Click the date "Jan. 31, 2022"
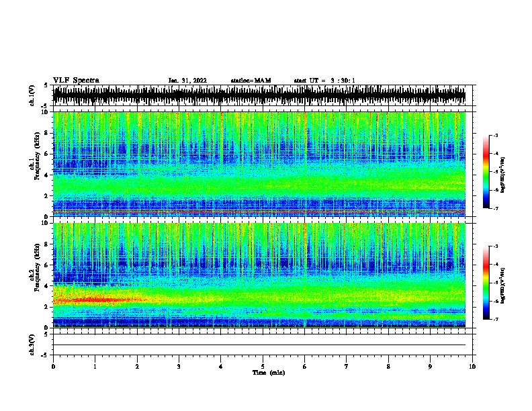The image size is (532, 411). click(x=187, y=81)
